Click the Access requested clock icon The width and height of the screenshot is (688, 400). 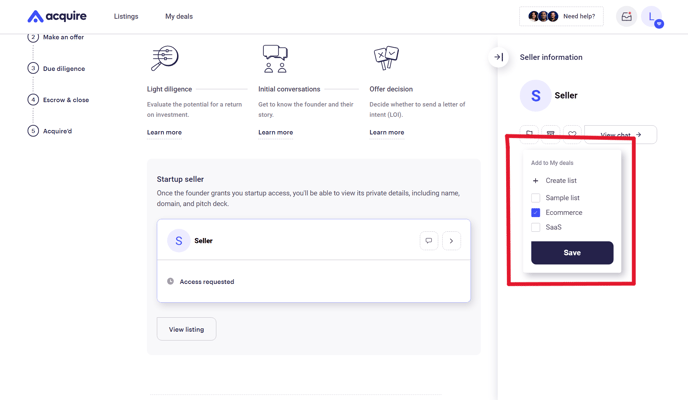coord(170,281)
